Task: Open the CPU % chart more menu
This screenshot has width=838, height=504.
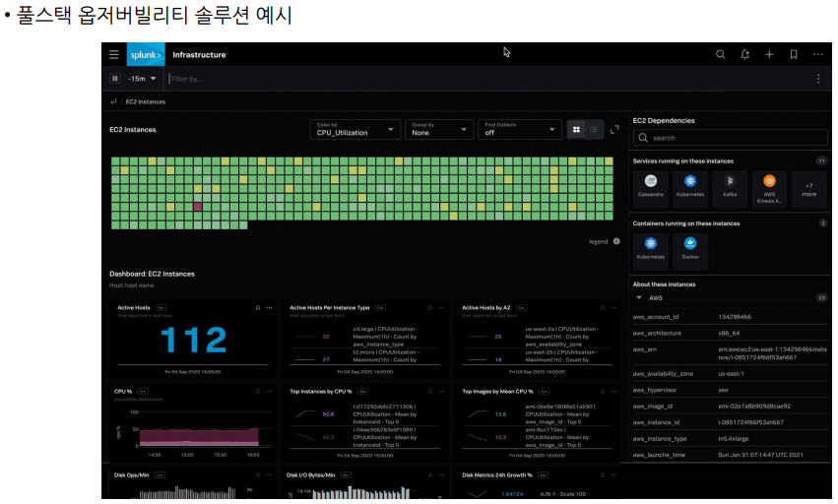Action: (270, 391)
